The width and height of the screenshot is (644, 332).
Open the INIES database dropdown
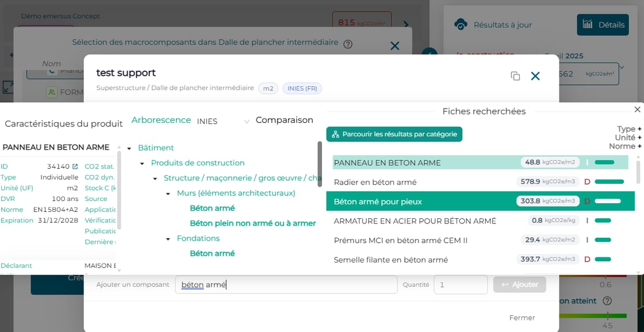coord(223,121)
